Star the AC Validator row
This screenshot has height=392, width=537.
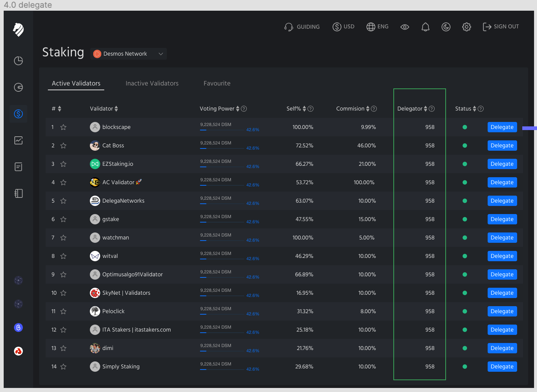[63, 182]
